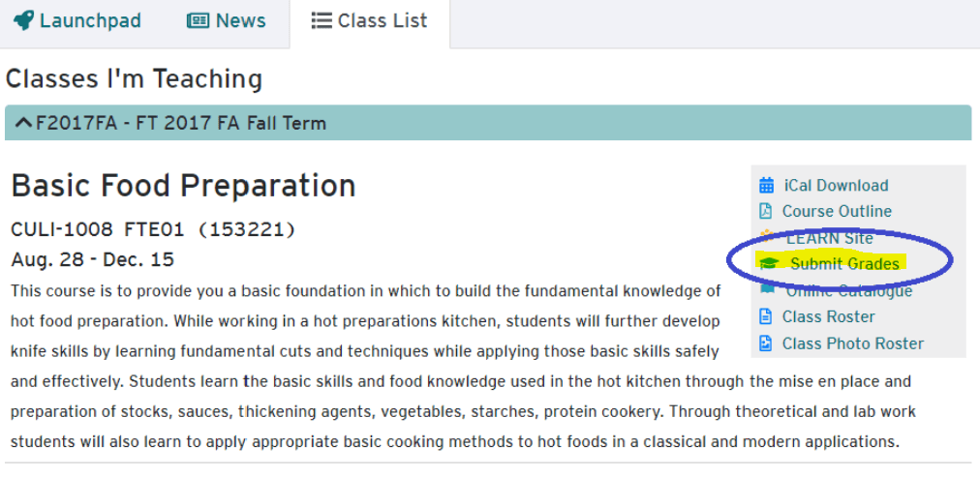Click the graduation cap icon for Submit Grades
980x477 pixels.
click(770, 263)
